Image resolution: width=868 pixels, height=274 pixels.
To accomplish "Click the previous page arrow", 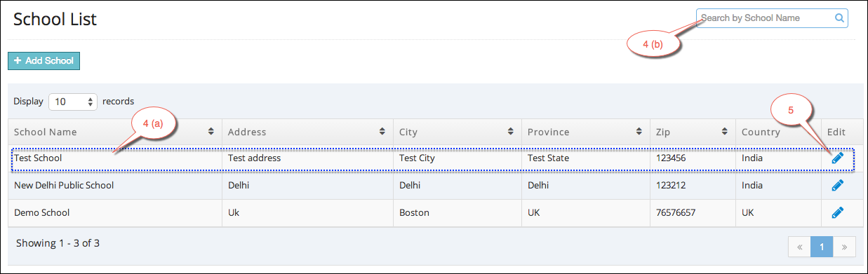I will 799,247.
